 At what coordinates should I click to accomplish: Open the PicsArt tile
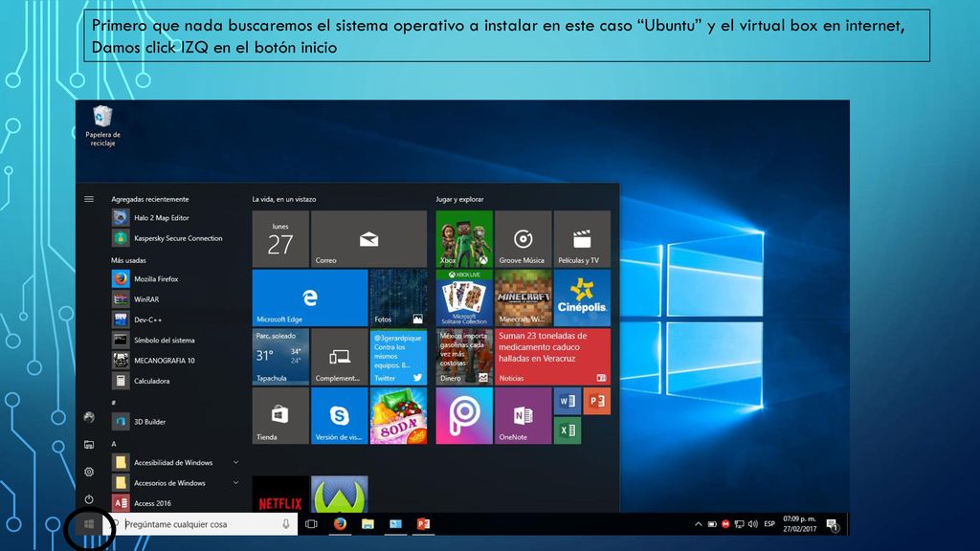coord(464,415)
